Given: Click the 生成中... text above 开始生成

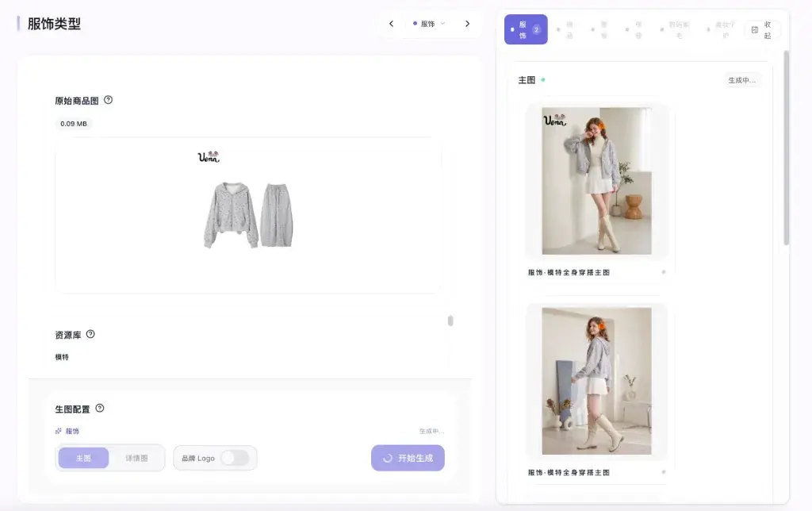Looking at the screenshot, I should 431,431.
